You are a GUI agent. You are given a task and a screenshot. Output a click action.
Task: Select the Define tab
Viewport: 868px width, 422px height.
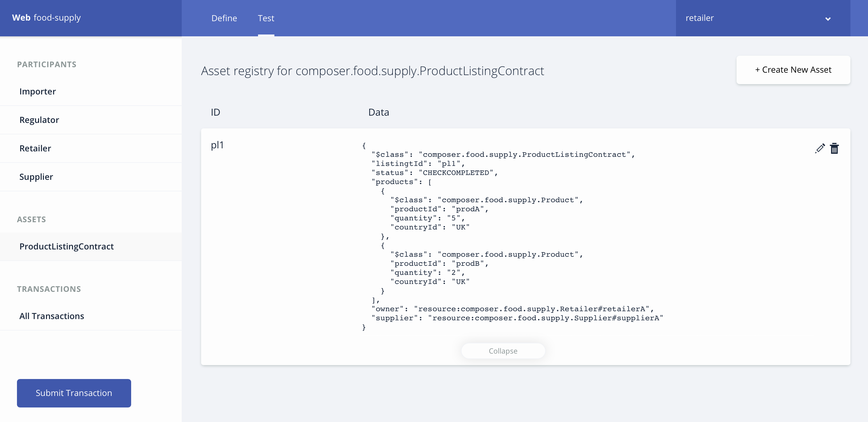point(224,18)
